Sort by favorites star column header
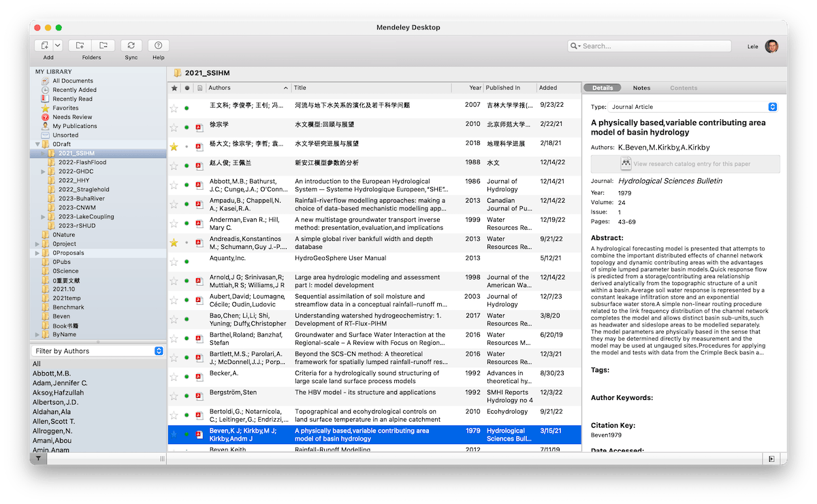Screen dimensions: 817x504 (x=174, y=88)
